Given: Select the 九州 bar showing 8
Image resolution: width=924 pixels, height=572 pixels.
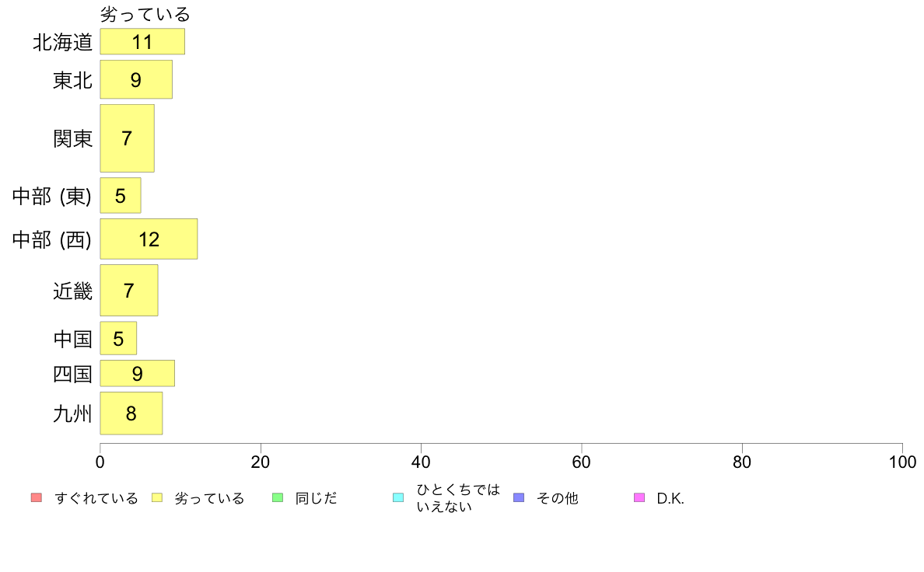Looking at the screenshot, I should 131,413.
